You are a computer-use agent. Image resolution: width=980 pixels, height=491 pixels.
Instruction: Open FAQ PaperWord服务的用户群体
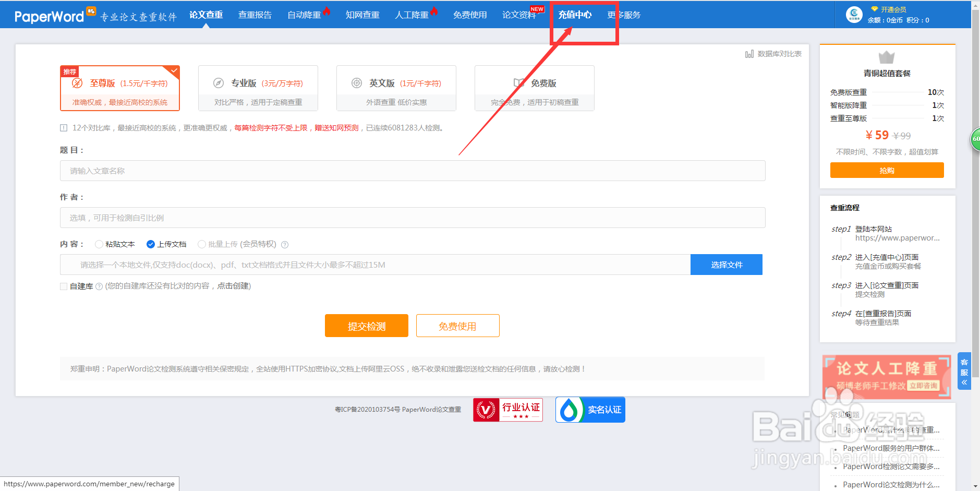(x=891, y=448)
